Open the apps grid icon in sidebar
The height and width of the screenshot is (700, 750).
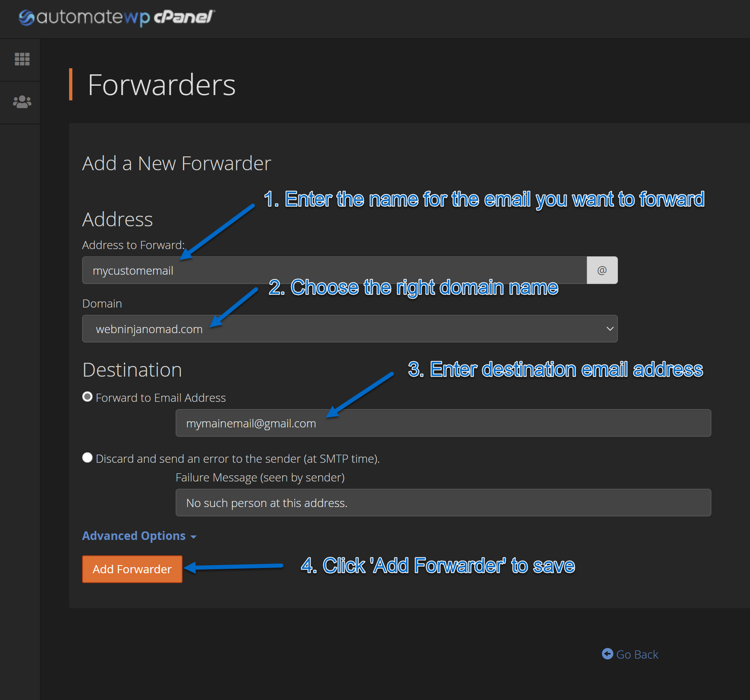tap(22, 59)
